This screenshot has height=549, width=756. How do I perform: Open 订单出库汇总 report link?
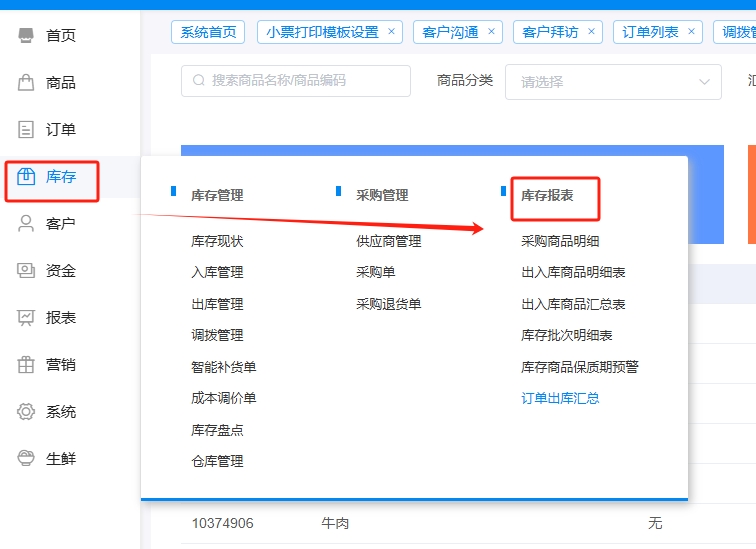point(560,398)
